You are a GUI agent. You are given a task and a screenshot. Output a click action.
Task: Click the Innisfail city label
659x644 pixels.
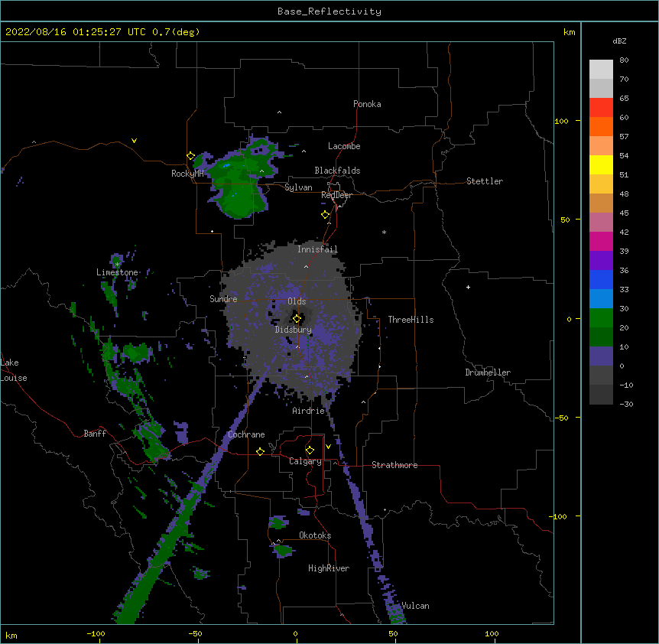tap(318, 249)
